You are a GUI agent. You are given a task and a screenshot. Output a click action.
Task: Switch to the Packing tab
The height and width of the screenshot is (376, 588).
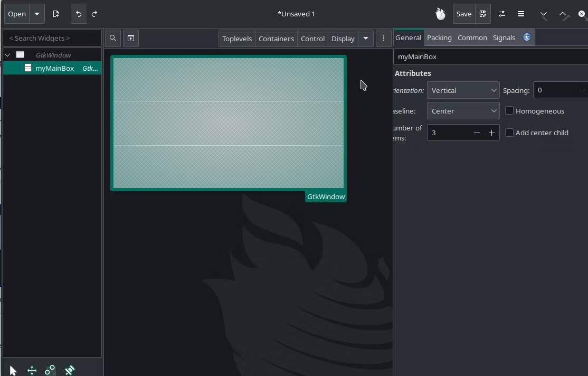click(x=439, y=37)
